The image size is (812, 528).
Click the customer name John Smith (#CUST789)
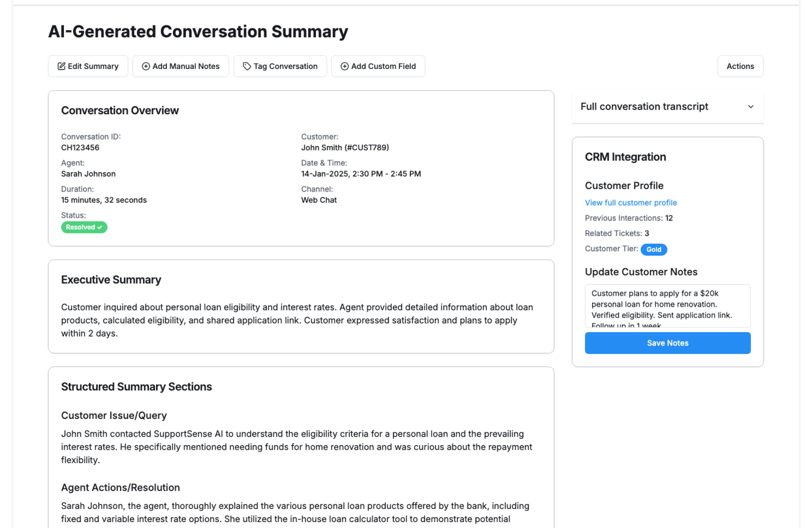(345, 148)
